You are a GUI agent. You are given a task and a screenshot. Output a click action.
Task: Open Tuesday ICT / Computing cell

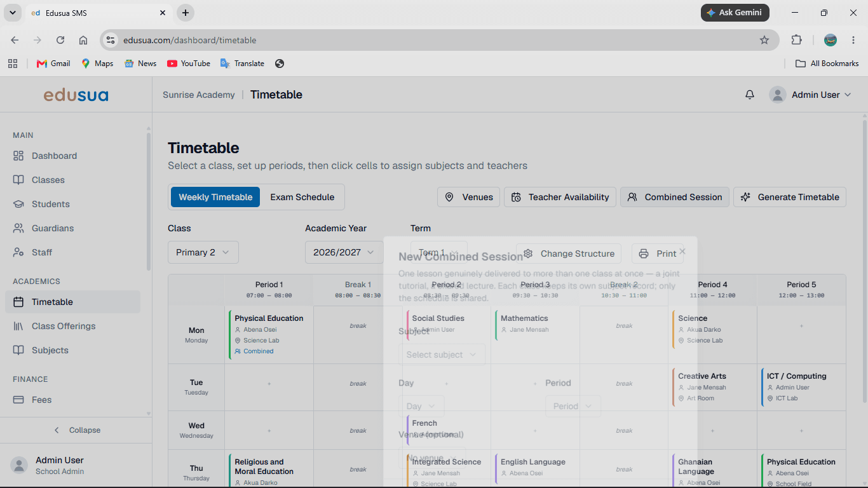(x=802, y=387)
